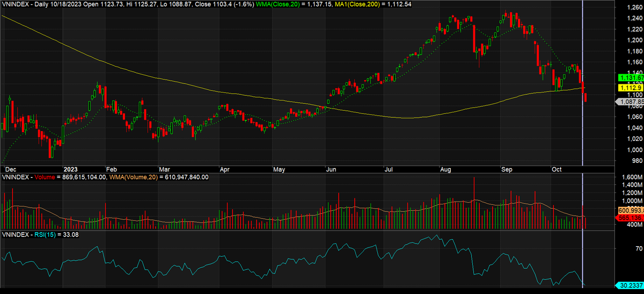Viewport: 644px width, 294px height.
Task: Select the Volume = 869,615,104.00 label
Action: 70,177
